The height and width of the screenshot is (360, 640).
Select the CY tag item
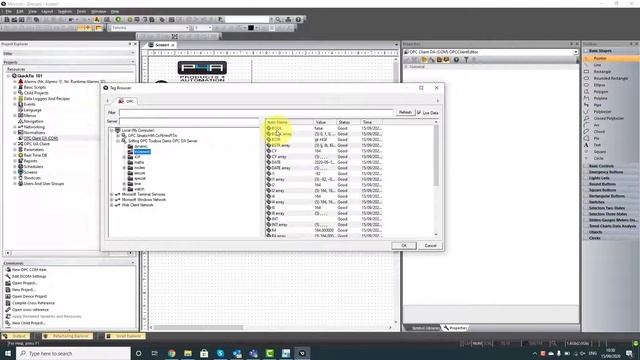[274, 151]
